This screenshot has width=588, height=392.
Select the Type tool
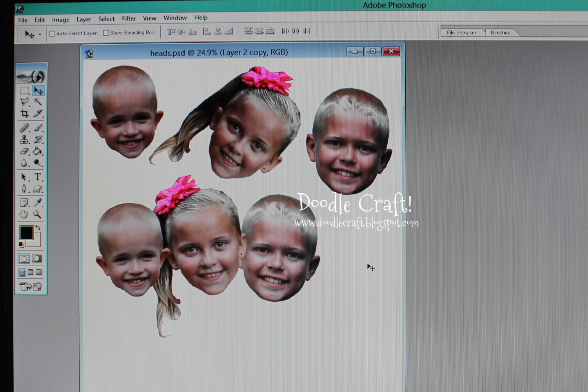[x=38, y=177]
